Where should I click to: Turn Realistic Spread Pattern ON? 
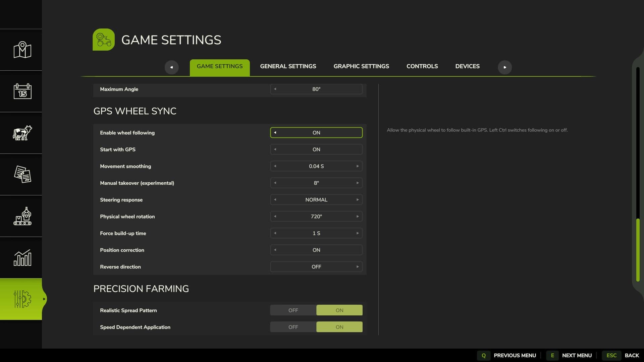point(339,310)
